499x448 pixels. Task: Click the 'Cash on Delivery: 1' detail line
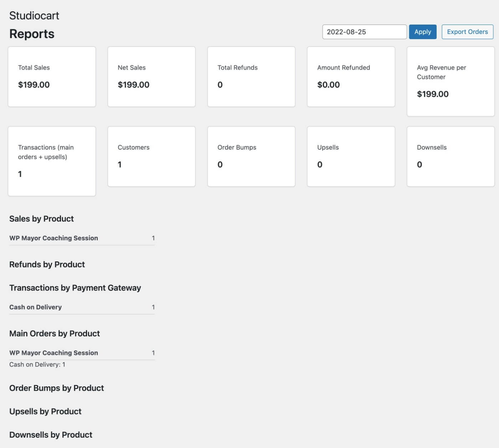click(x=37, y=364)
